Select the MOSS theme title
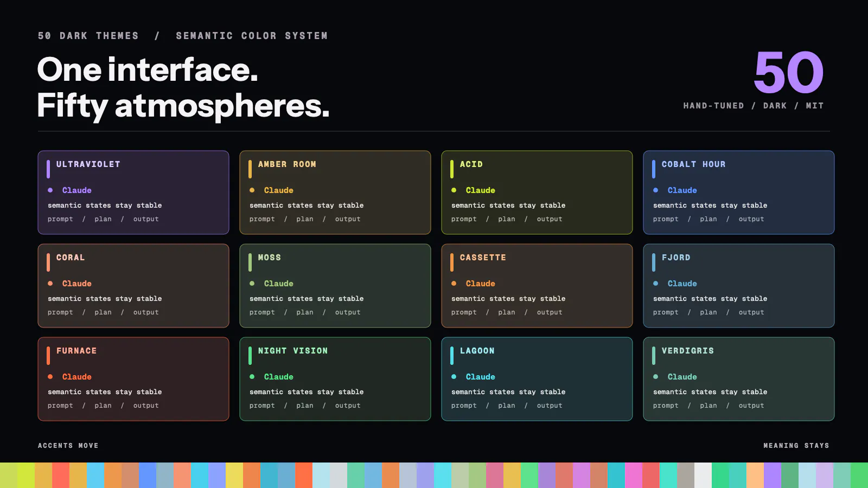868x488 pixels. tap(270, 258)
